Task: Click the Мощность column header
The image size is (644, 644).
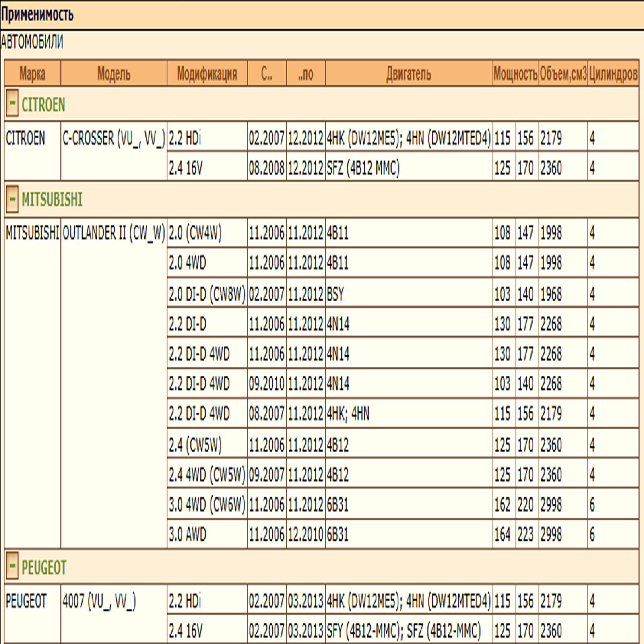Action: (x=515, y=74)
